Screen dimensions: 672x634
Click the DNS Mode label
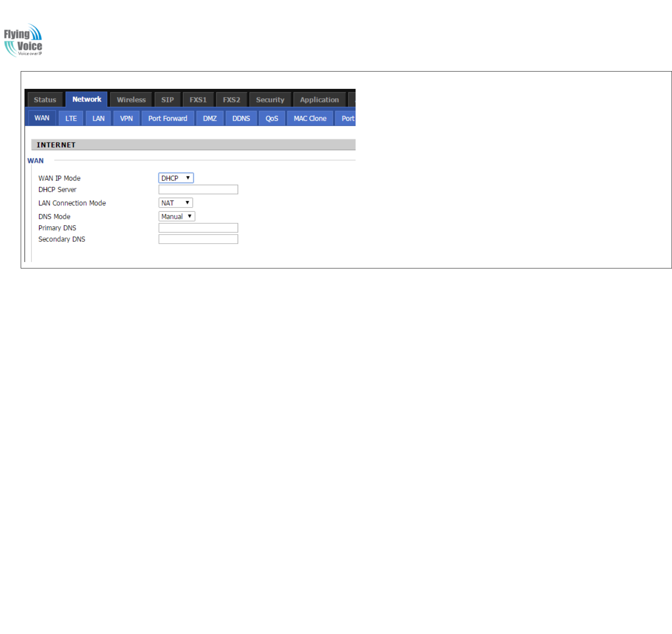[54, 216]
